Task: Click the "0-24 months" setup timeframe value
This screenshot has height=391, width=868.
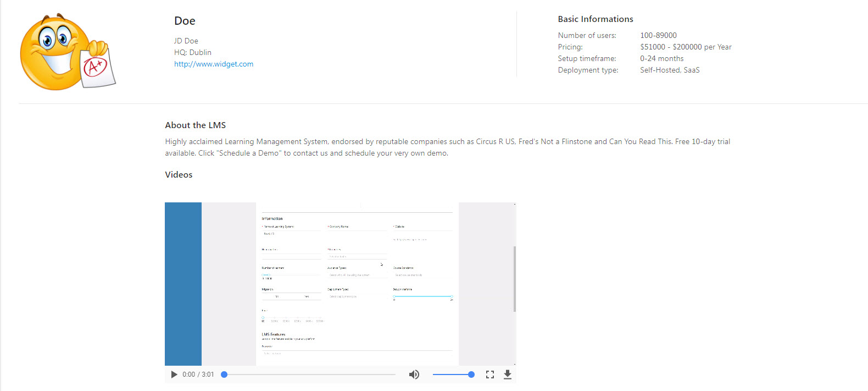Action: (662, 59)
